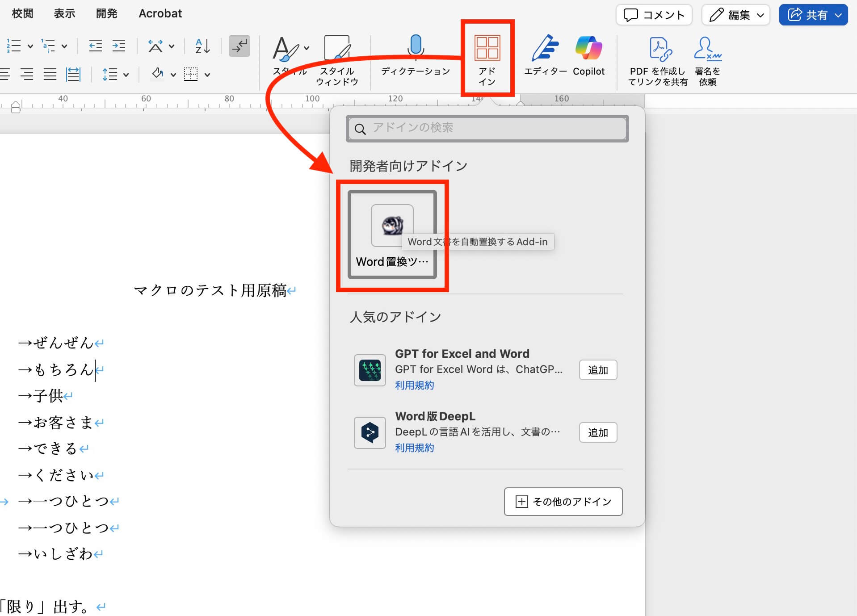The width and height of the screenshot is (857, 616).
Task: Click the title マクロのテスト用原稿
Action: pos(210,291)
